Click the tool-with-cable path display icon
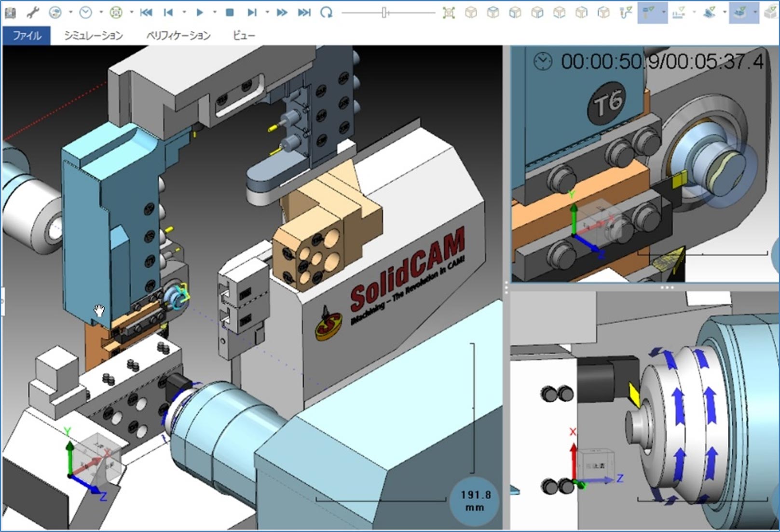This screenshot has width=780, height=532. (x=626, y=13)
